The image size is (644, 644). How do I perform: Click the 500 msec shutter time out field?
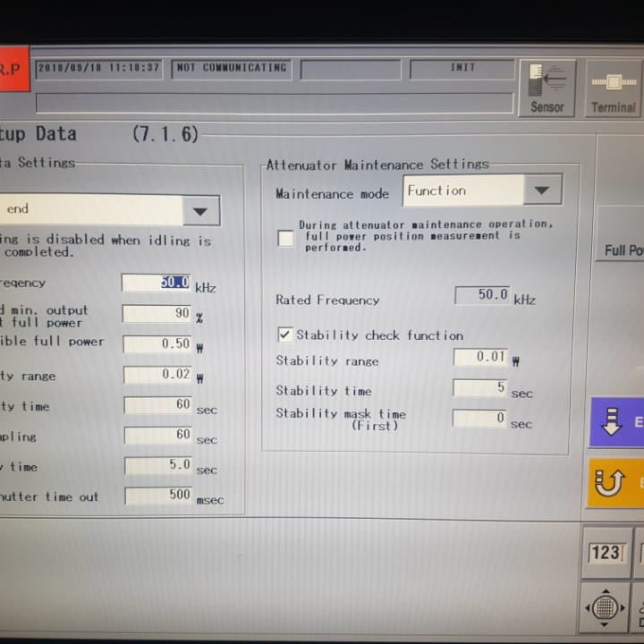click(x=158, y=495)
